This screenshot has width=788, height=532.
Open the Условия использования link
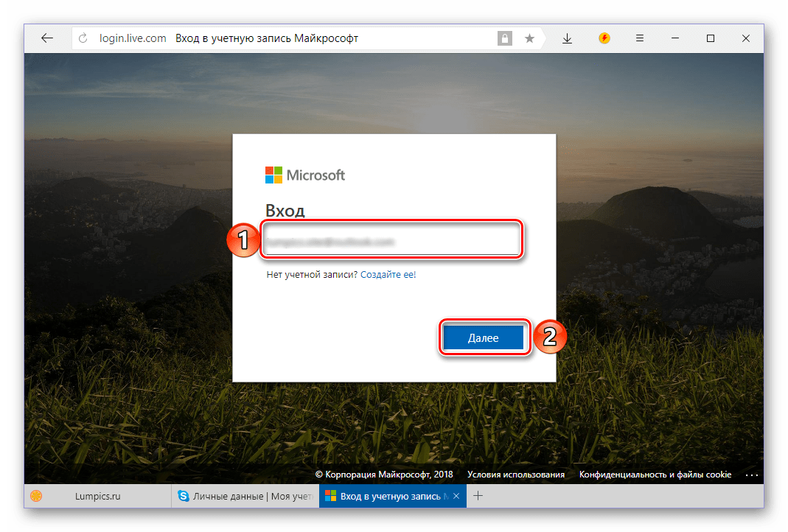[515, 475]
